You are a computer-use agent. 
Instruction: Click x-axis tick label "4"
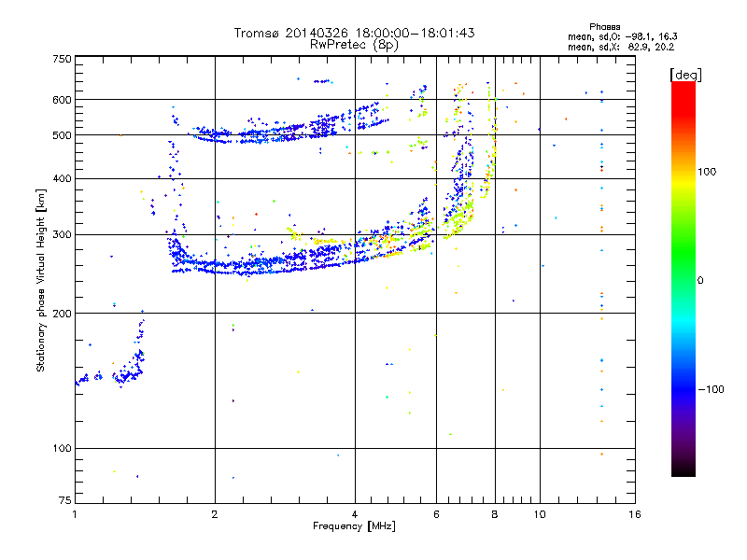click(x=355, y=514)
